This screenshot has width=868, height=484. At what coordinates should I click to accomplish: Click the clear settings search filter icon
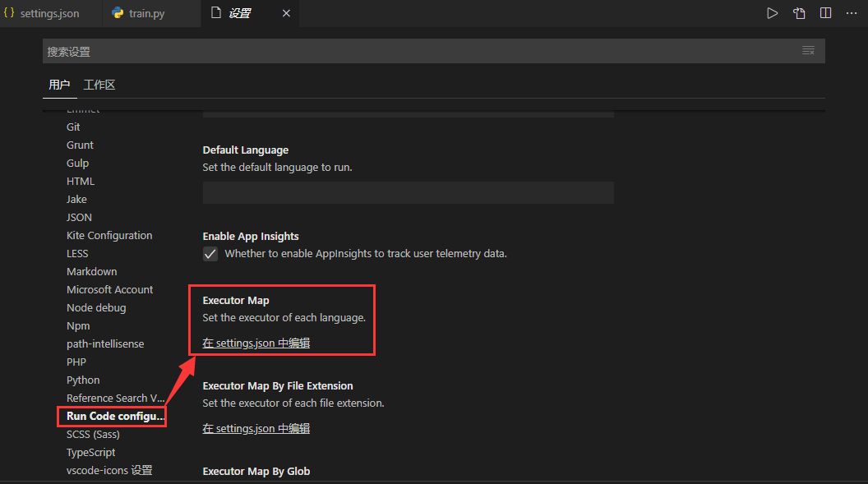click(x=808, y=51)
